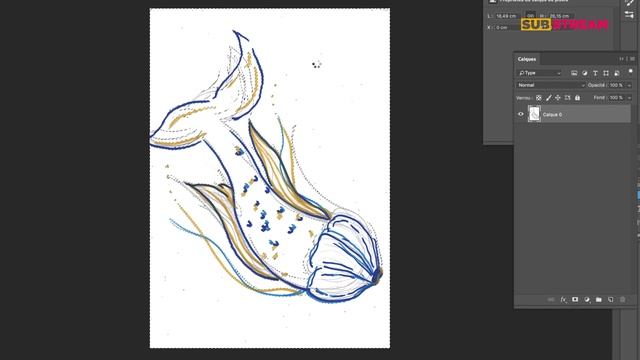Viewport: 640px width, 360px height.
Task: Select the Calque 0 layer thumbnail
Action: click(534, 114)
